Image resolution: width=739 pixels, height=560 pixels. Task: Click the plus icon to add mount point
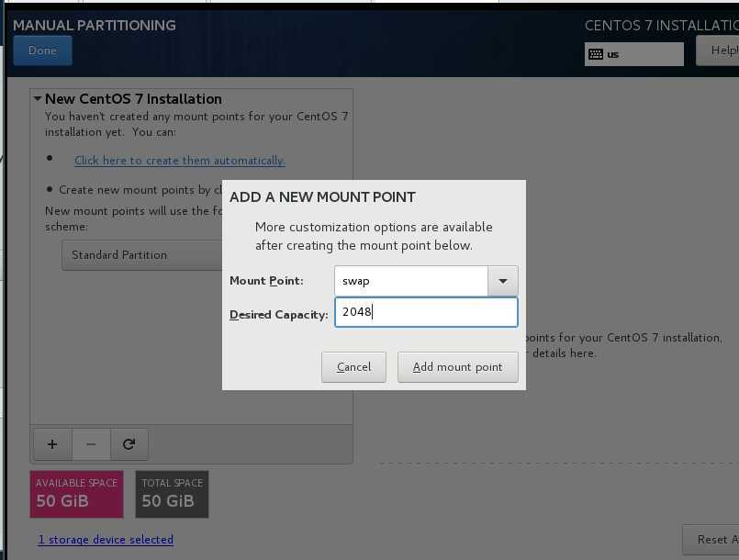[53, 444]
